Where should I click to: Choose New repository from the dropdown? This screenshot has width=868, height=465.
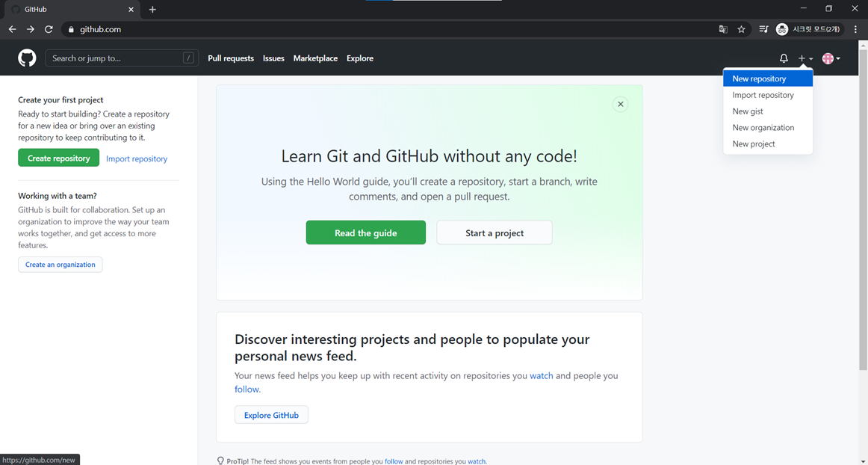(768, 78)
